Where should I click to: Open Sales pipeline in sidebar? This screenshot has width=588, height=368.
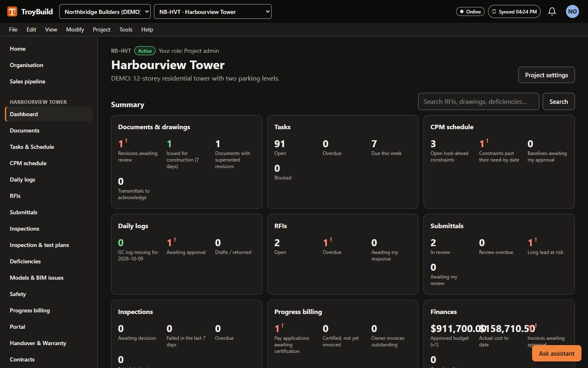[x=49, y=81]
